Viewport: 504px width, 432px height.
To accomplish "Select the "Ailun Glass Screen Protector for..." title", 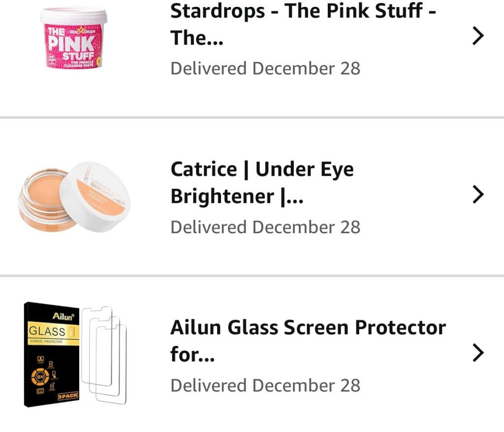I will tap(308, 340).
